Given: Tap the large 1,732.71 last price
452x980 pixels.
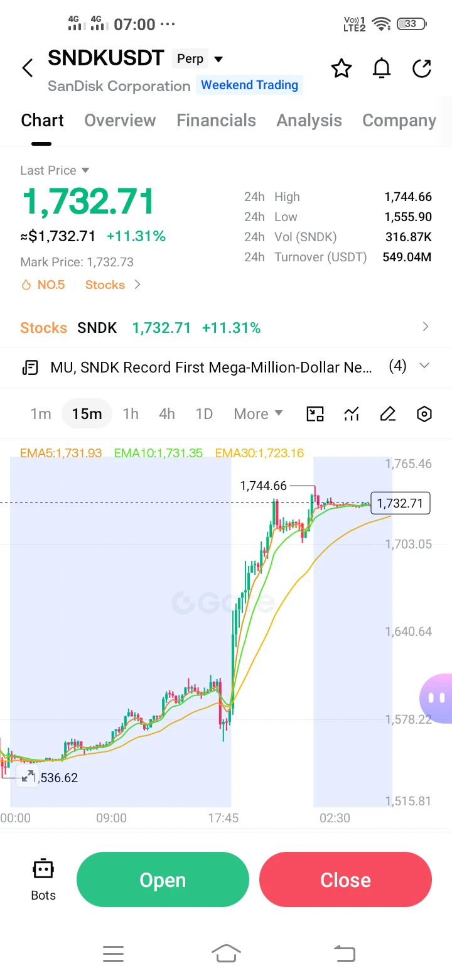Looking at the screenshot, I should (x=88, y=201).
